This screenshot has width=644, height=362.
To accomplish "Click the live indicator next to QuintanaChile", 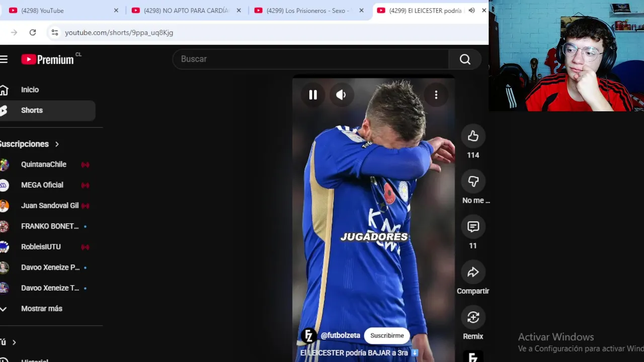I will pos(85,164).
